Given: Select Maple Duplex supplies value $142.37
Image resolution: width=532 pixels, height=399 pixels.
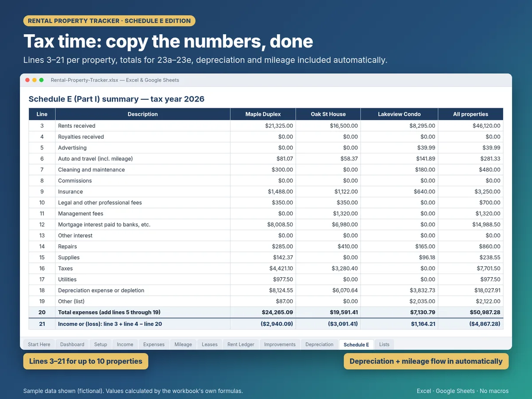Looking at the screenshot, I should pos(263,258).
